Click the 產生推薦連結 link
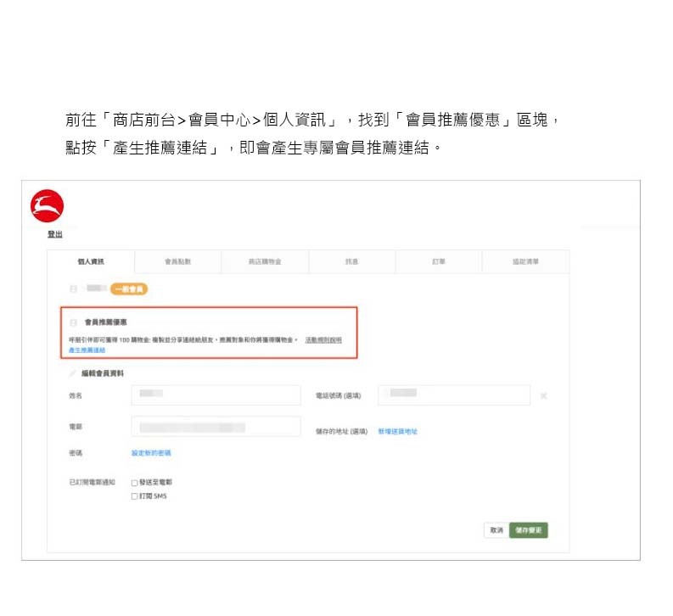Screen dimensions: 673x616 click(87, 350)
